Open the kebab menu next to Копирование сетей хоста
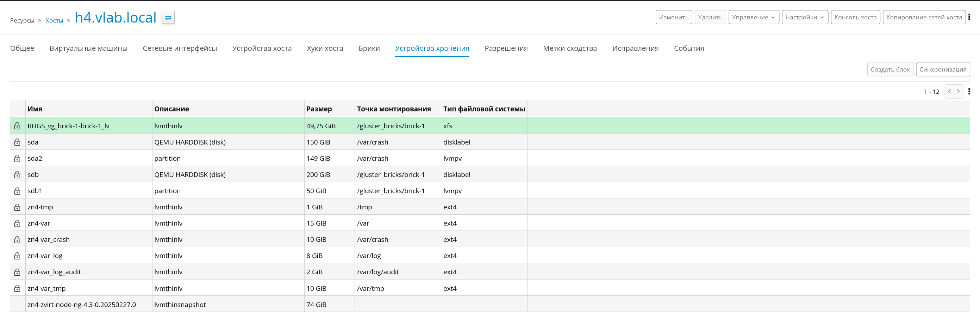This screenshot has height=313, width=980. tap(969, 17)
